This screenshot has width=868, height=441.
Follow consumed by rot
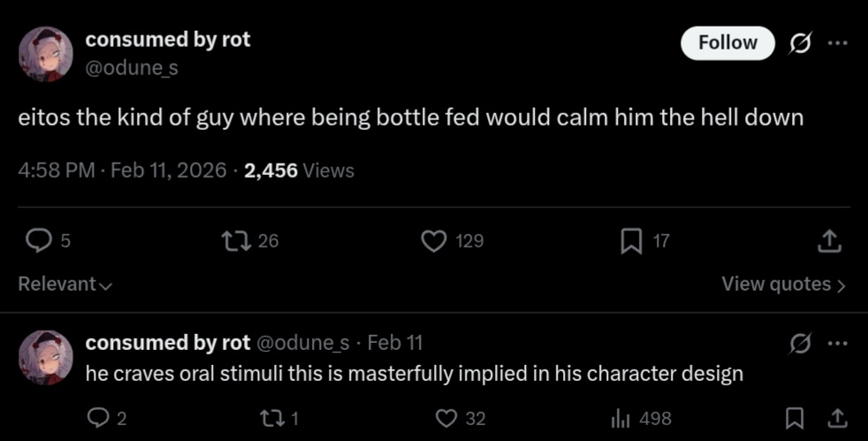click(727, 42)
